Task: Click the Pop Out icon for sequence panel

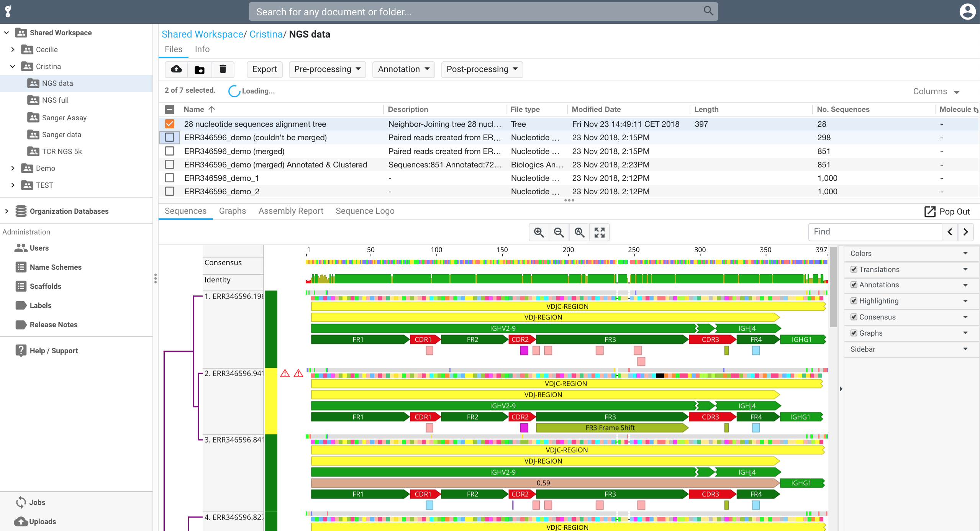Action: pos(930,211)
